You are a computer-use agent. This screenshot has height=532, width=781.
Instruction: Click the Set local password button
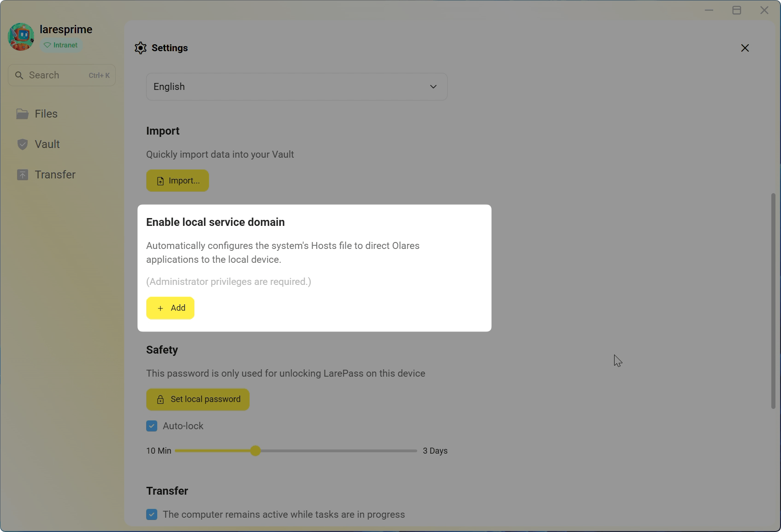[197, 399]
